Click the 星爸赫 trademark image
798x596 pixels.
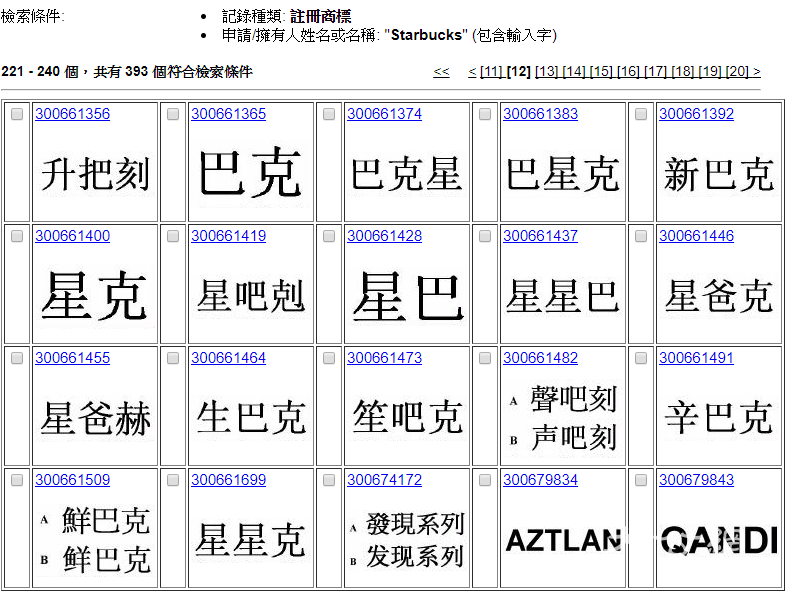(95, 418)
